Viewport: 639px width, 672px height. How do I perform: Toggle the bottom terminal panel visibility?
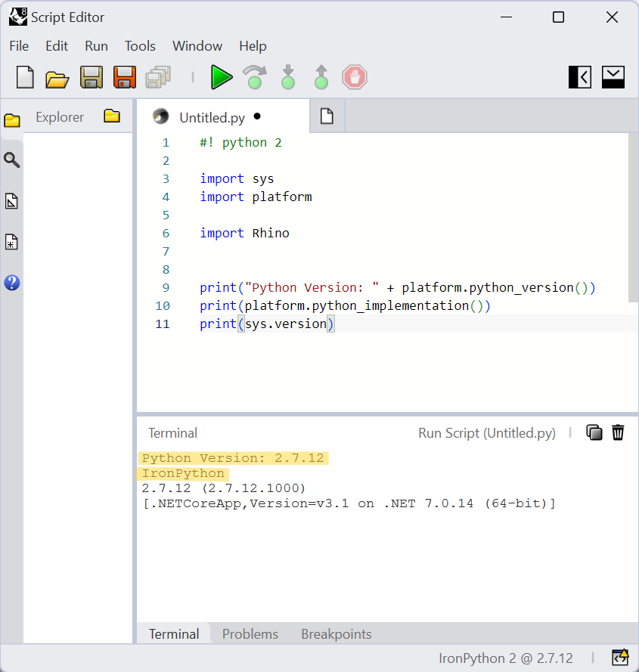tap(613, 77)
